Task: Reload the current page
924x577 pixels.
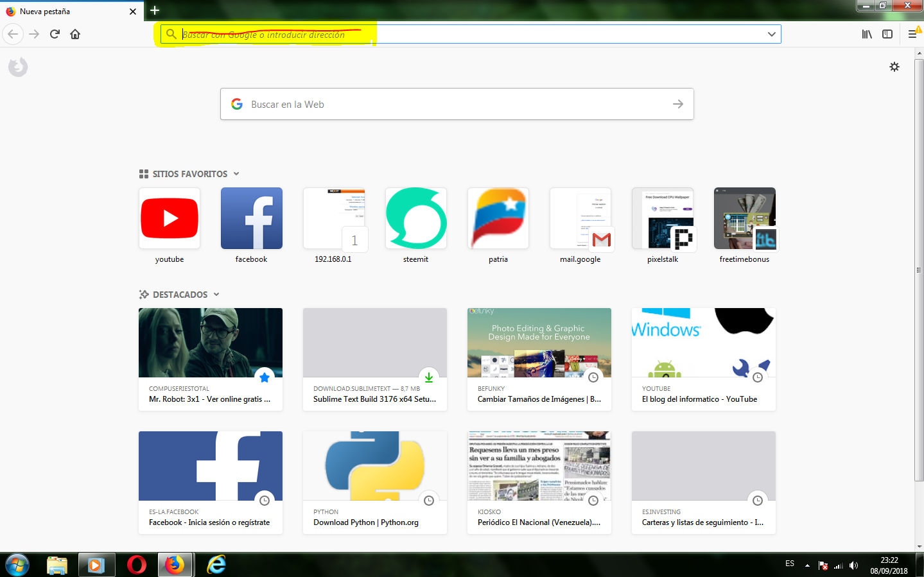Action: 55,34
